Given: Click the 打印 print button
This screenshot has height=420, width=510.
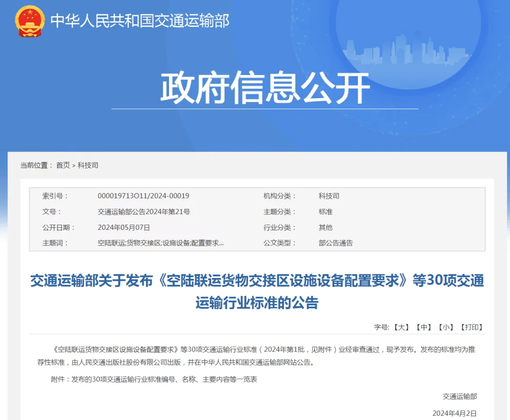Looking at the screenshot, I should click(x=471, y=327).
